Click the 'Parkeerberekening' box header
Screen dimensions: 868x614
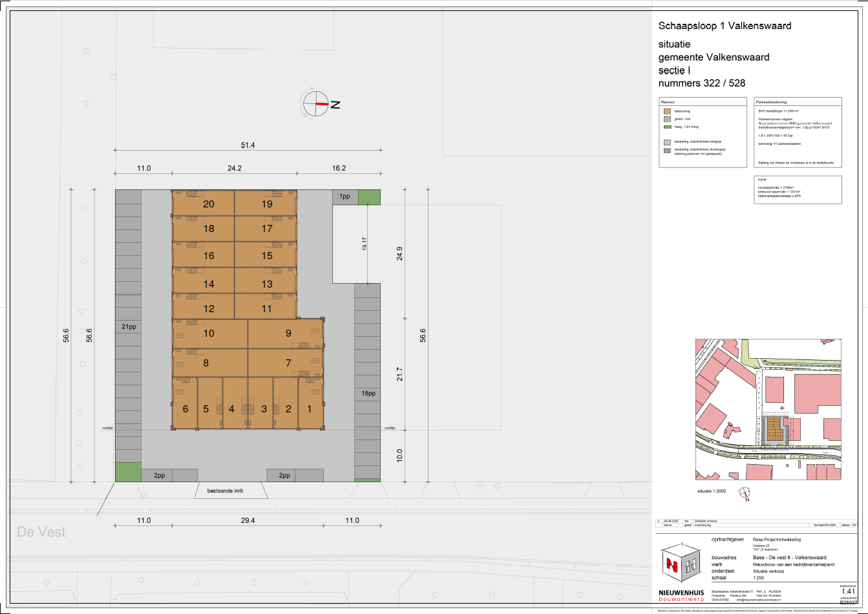[x=772, y=102]
